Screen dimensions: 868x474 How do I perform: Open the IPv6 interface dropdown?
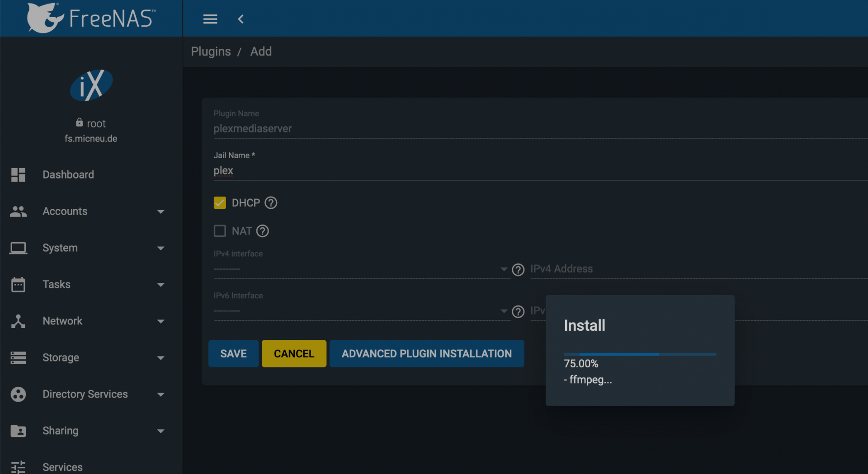(361, 311)
